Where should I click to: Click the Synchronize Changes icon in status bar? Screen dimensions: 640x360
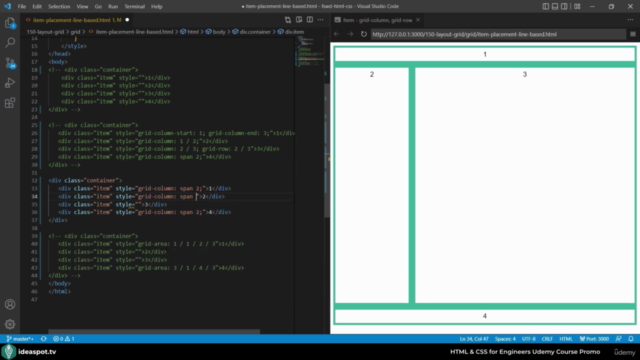(x=44, y=339)
